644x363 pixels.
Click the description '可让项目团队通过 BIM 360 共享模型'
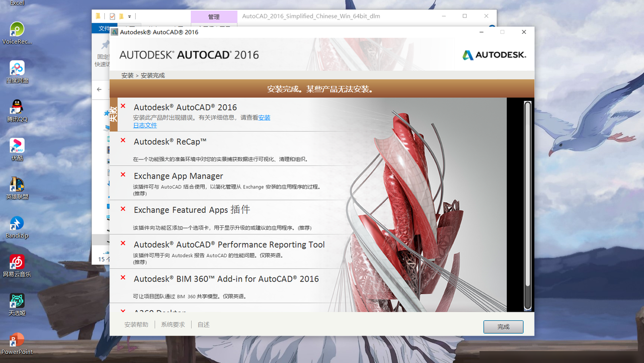(190, 296)
